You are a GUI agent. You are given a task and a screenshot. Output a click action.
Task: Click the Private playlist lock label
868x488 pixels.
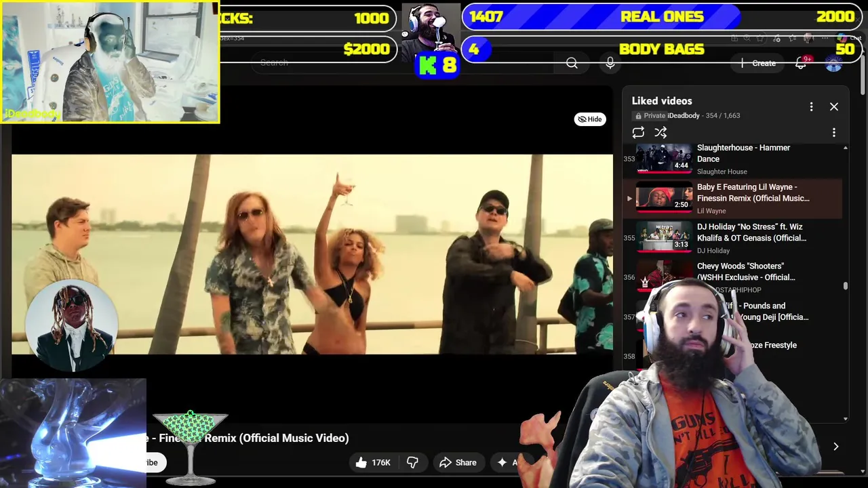point(649,116)
